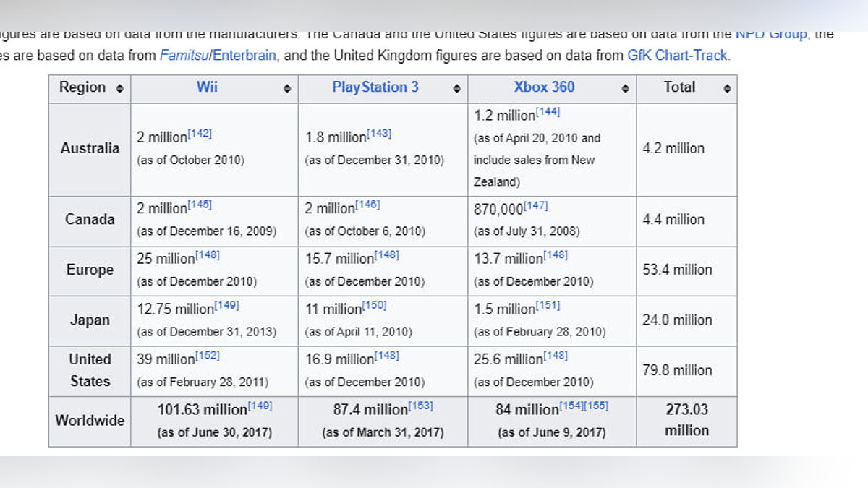
Task: Open the Wii header link
Action: [x=207, y=87]
